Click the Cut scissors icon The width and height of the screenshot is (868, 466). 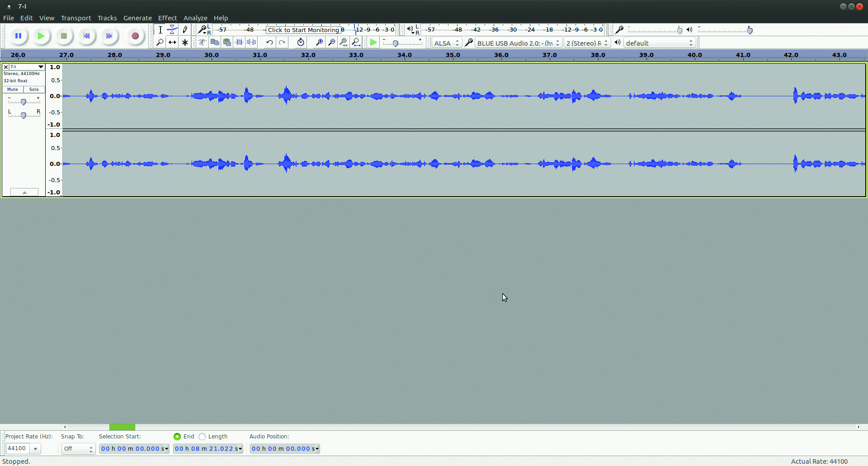(203, 42)
